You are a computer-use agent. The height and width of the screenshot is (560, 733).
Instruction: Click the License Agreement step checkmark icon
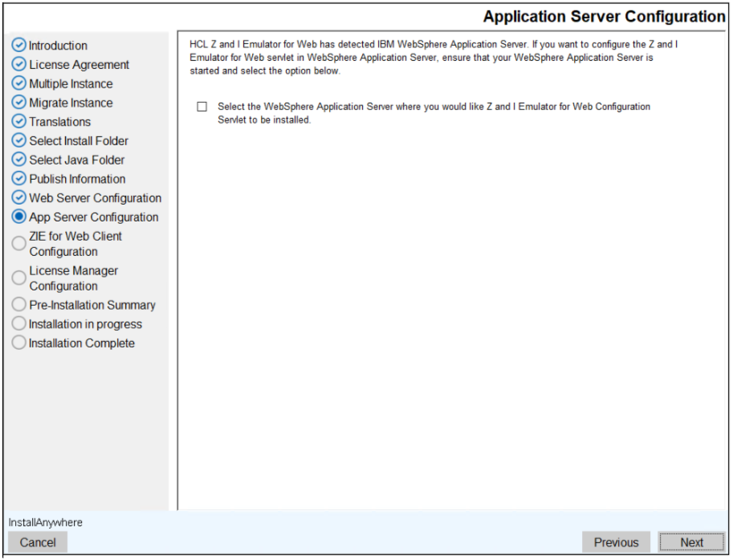[x=18, y=64]
